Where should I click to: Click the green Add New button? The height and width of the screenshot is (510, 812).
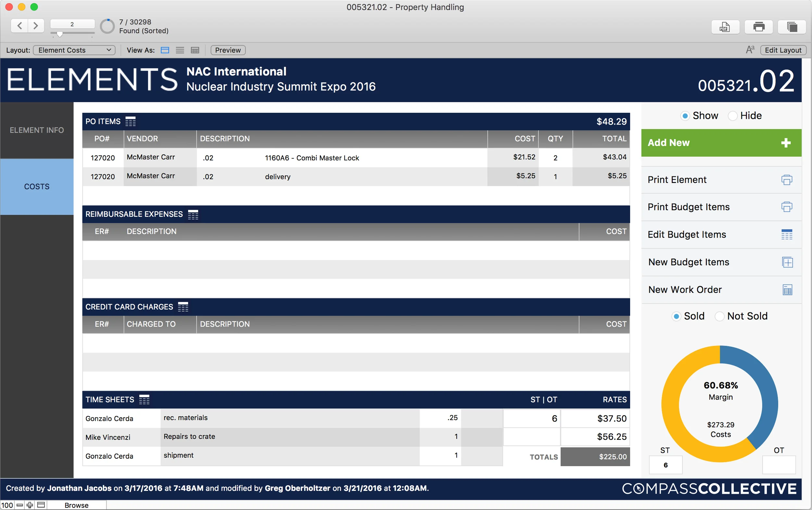coord(721,143)
